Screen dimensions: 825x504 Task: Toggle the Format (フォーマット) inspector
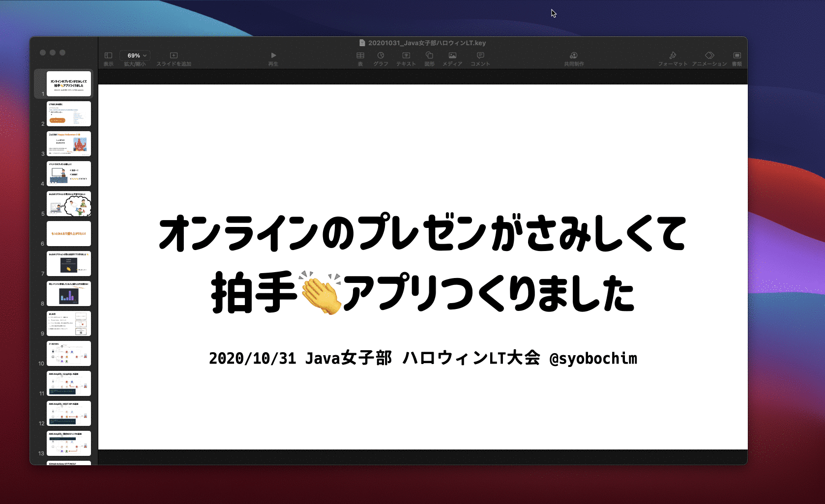click(673, 56)
